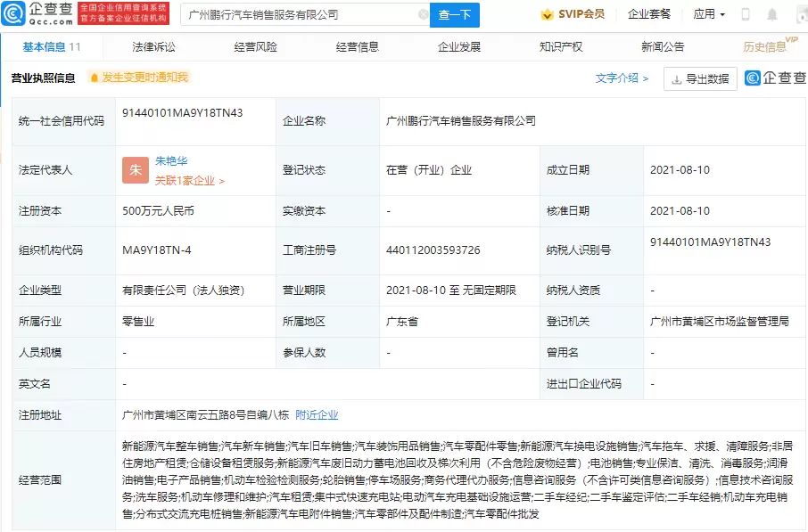Open the 经营风险 tab
The height and width of the screenshot is (532, 808).
pyautogui.click(x=256, y=46)
